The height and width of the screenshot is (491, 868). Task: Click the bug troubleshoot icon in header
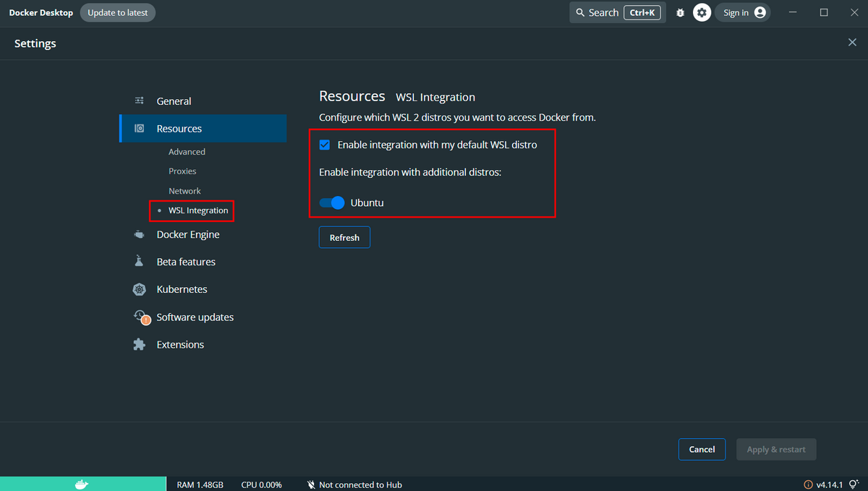coord(680,13)
